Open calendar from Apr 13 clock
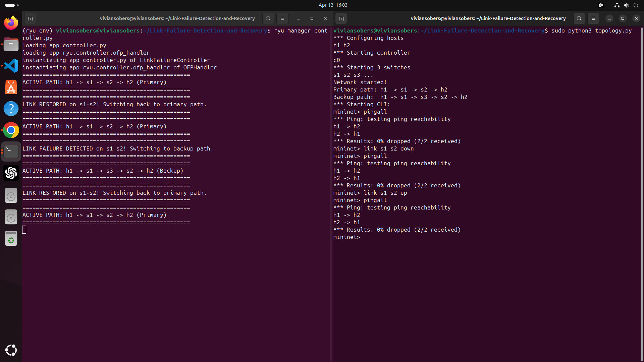Image resolution: width=644 pixels, height=362 pixels. 333,5
